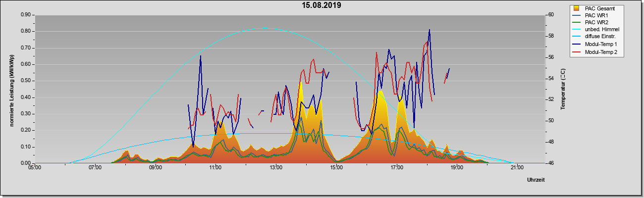Click the Temperatur axis title
Image resolution: width=644 pixels, height=198 pixels.
(563, 89)
